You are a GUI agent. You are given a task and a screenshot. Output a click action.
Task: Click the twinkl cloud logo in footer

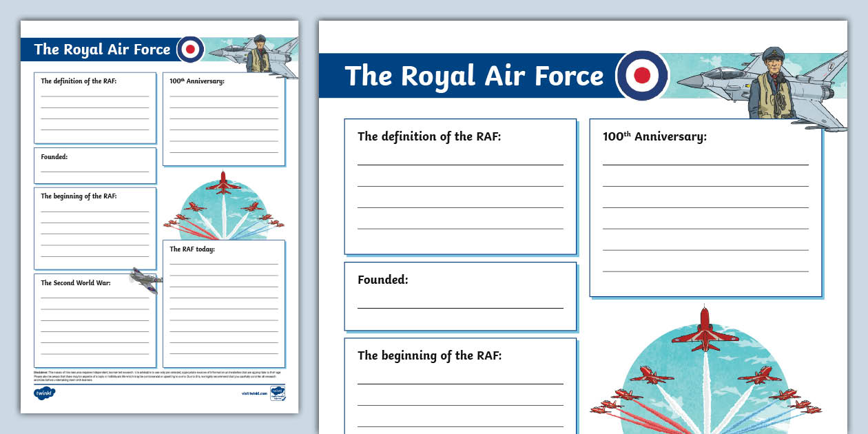pos(44,393)
